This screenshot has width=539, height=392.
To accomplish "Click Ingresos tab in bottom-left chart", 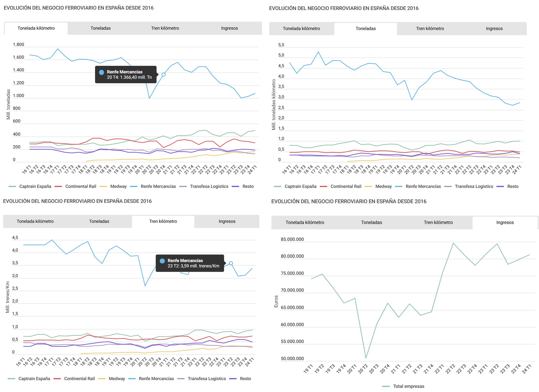I will pyautogui.click(x=227, y=221).
